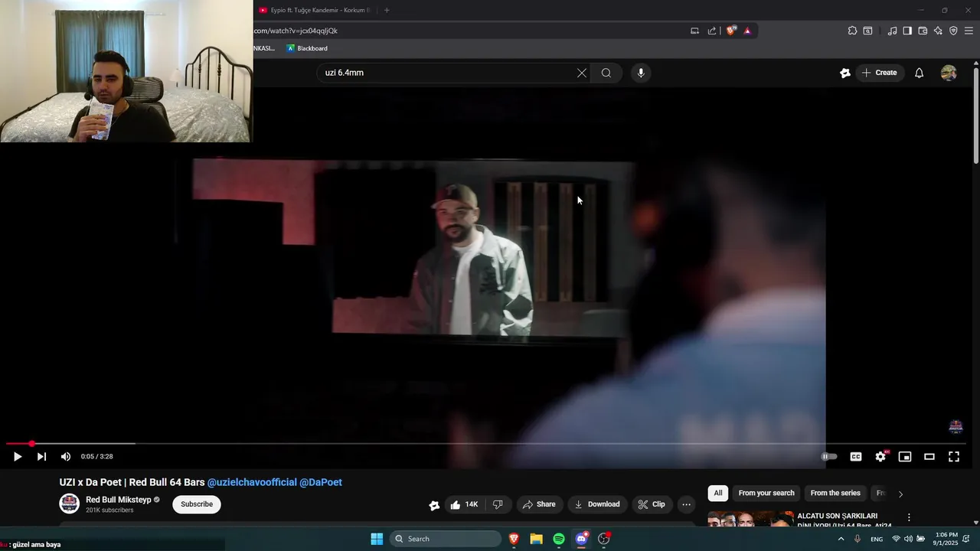Click the sparkle icon beside like button

point(434,505)
